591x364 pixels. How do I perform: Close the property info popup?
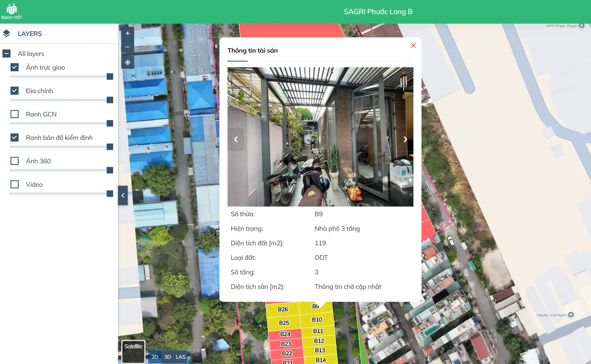click(413, 45)
